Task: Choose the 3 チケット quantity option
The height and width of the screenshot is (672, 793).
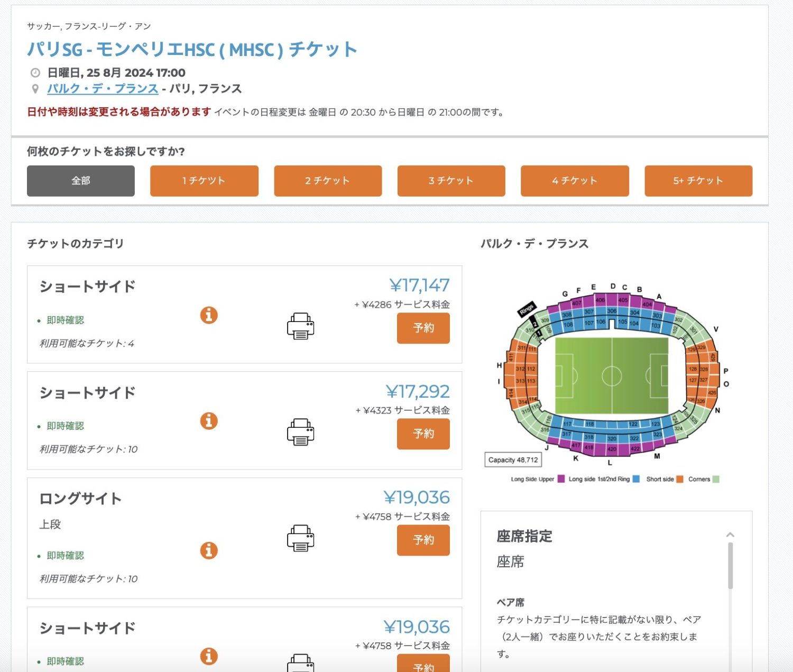Action: (451, 181)
